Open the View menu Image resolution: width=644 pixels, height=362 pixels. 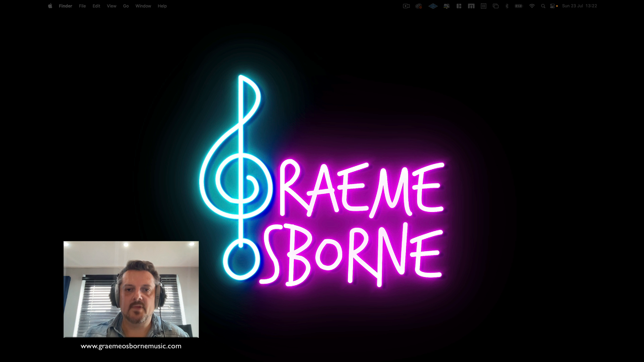click(111, 6)
